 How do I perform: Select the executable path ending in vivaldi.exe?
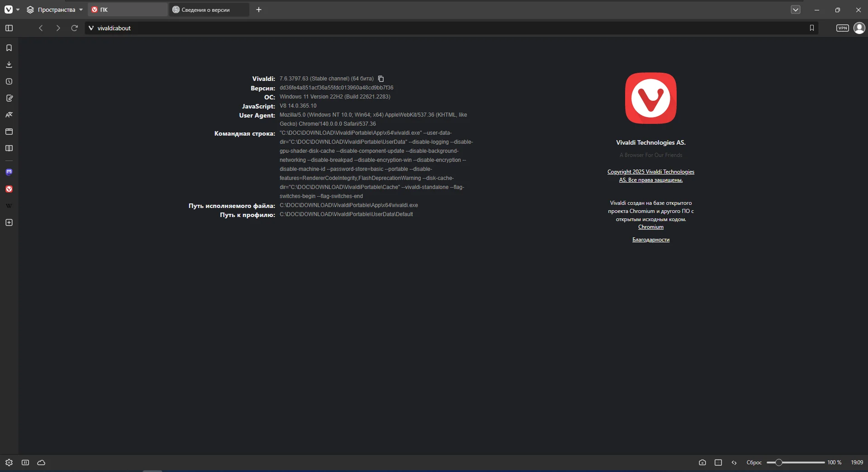click(x=349, y=205)
